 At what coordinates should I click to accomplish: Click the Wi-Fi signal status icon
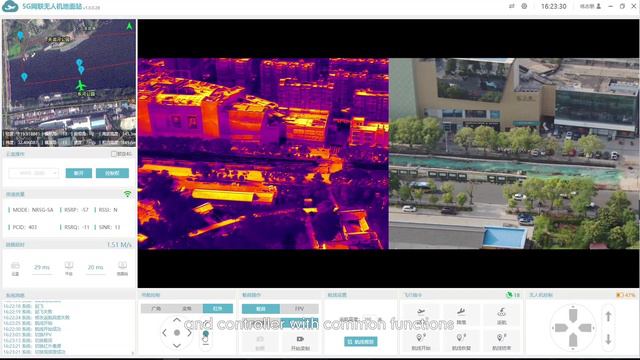[x=128, y=194]
